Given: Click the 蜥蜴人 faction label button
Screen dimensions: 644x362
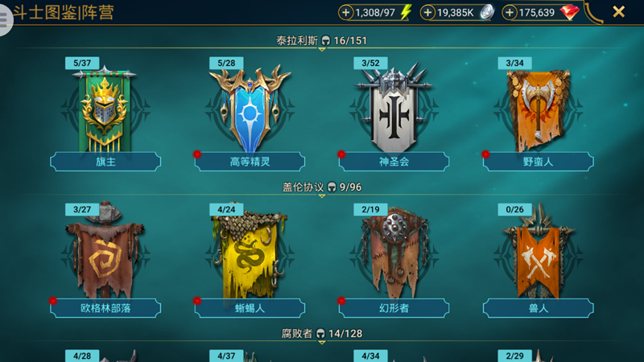Looking at the screenshot, I should pos(250,308).
